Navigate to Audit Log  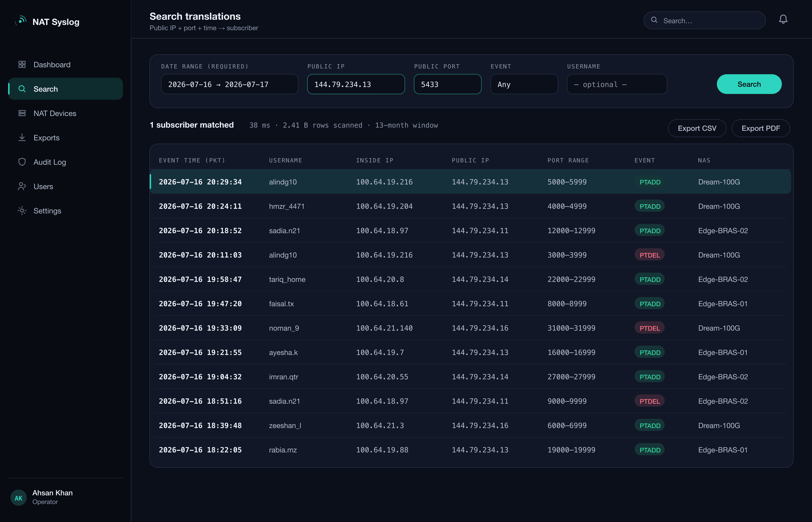point(65,162)
